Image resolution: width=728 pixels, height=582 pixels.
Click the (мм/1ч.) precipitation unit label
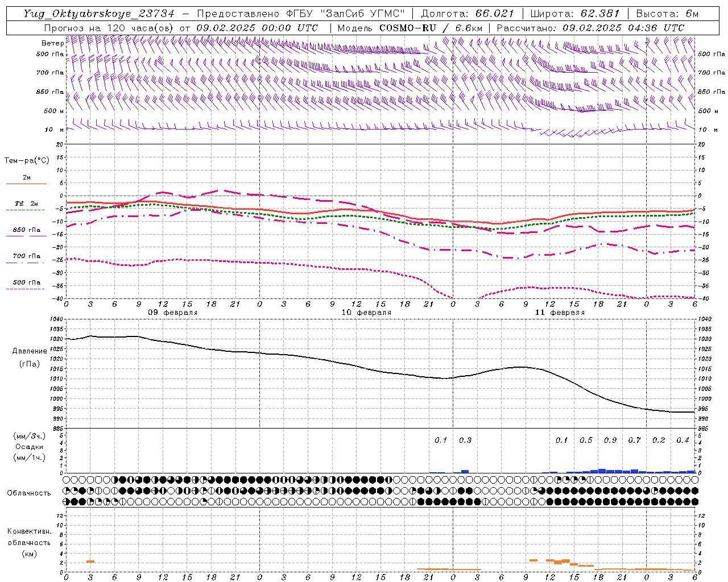pyautogui.click(x=30, y=458)
